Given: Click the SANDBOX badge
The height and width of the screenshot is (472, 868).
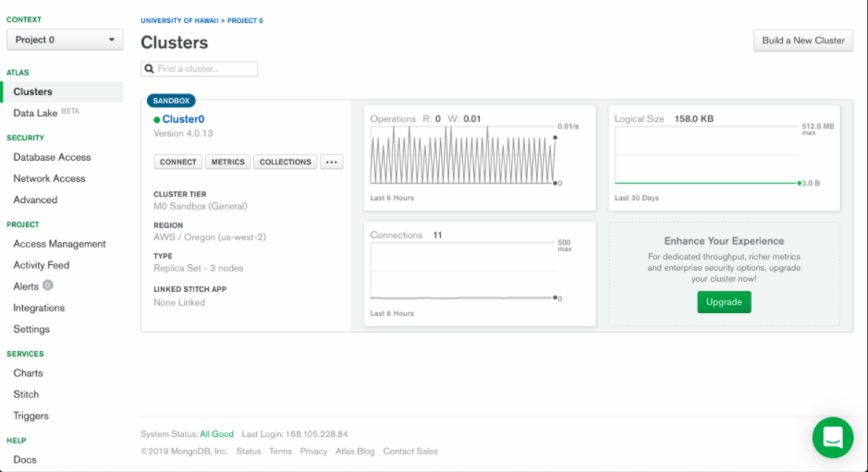Looking at the screenshot, I should click(171, 101).
